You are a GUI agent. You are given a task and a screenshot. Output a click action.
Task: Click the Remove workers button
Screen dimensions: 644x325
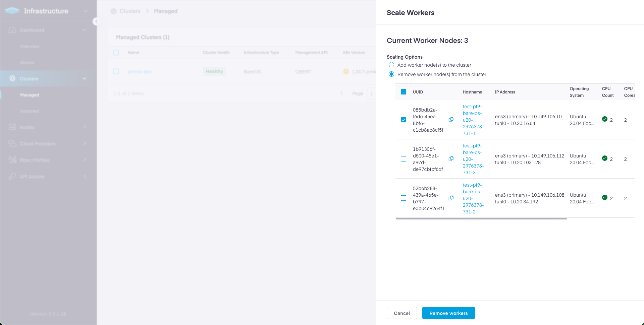click(448, 313)
